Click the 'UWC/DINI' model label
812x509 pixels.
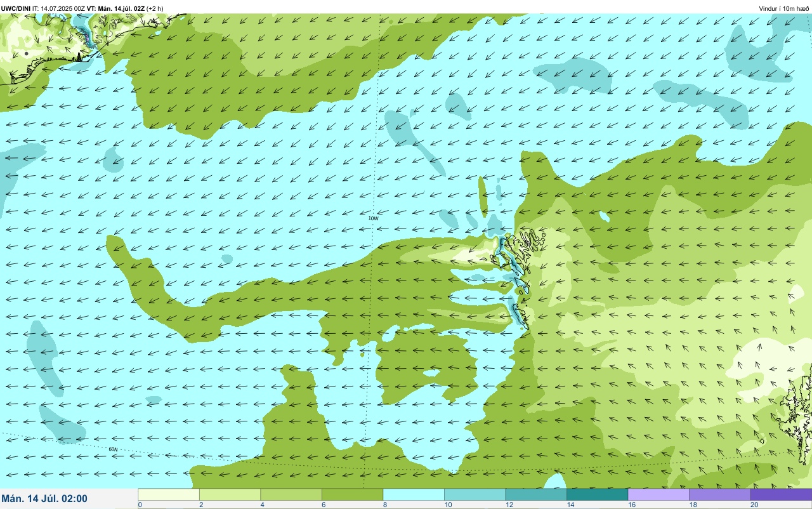pos(16,8)
